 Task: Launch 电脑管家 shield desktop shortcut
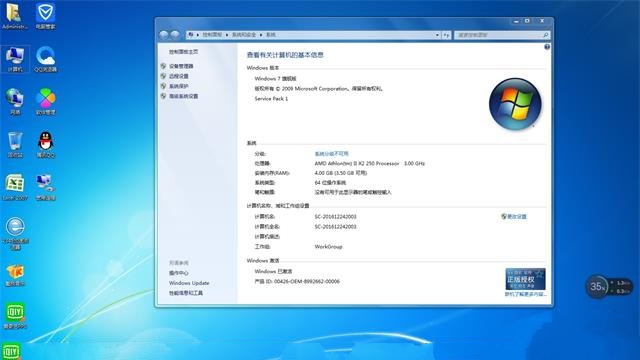pos(45,16)
